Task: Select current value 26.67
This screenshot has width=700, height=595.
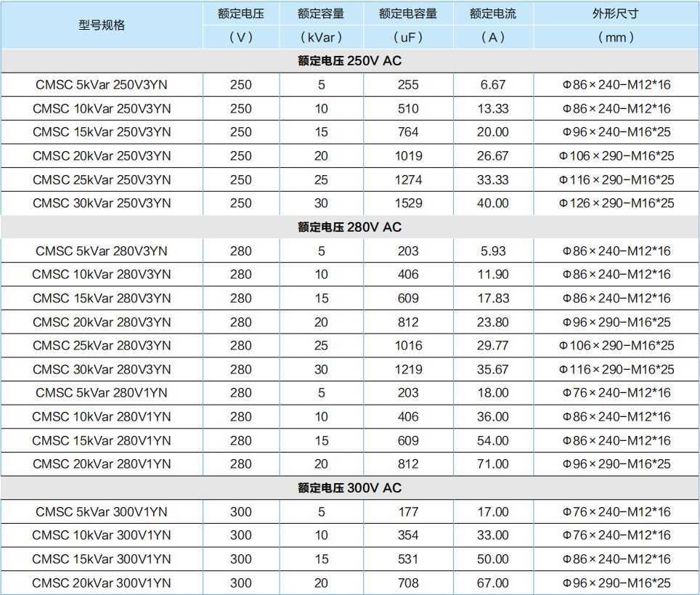Action: pyautogui.click(x=493, y=156)
